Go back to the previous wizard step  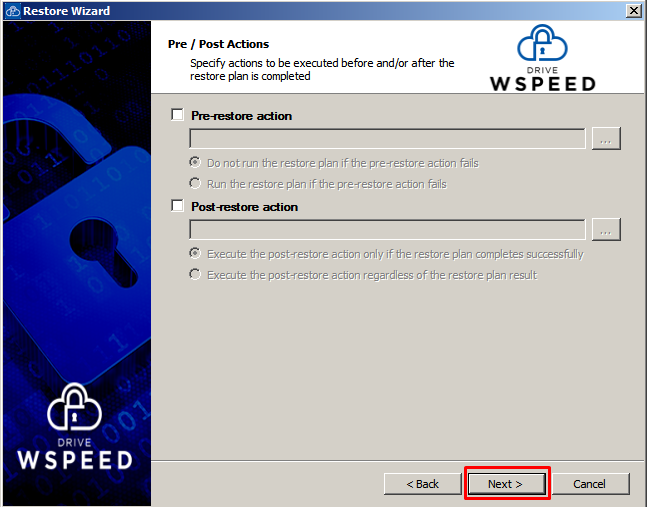tap(423, 484)
